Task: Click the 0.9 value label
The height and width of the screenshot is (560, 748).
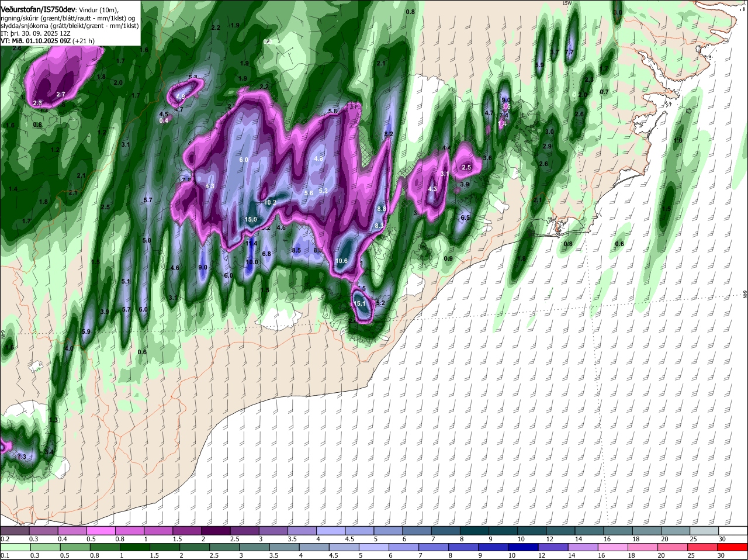Action: pos(448,258)
